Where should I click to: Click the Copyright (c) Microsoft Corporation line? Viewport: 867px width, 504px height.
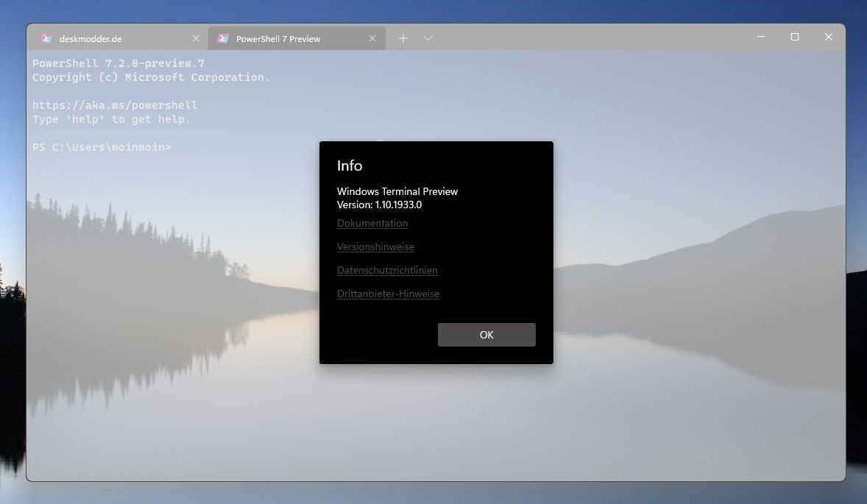click(x=151, y=77)
